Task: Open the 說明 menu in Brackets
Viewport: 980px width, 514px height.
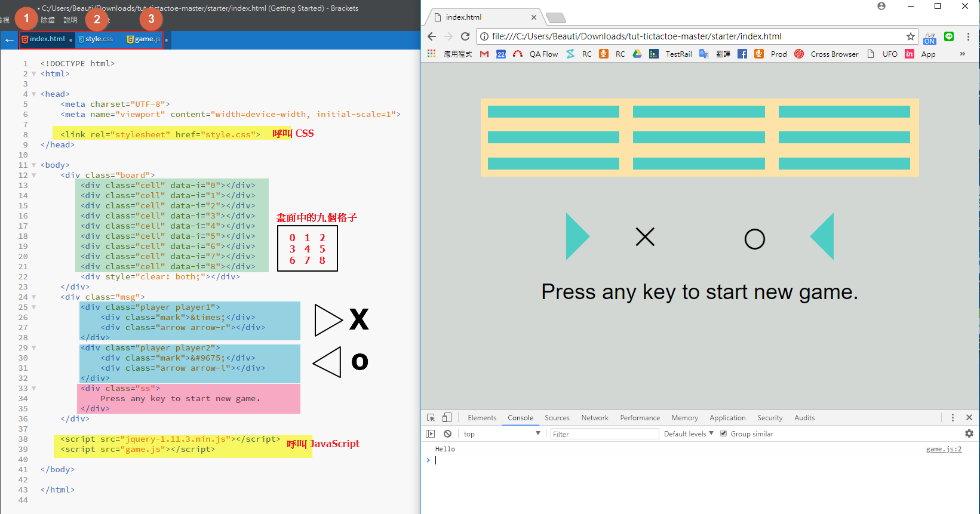Action: point(70,20)
